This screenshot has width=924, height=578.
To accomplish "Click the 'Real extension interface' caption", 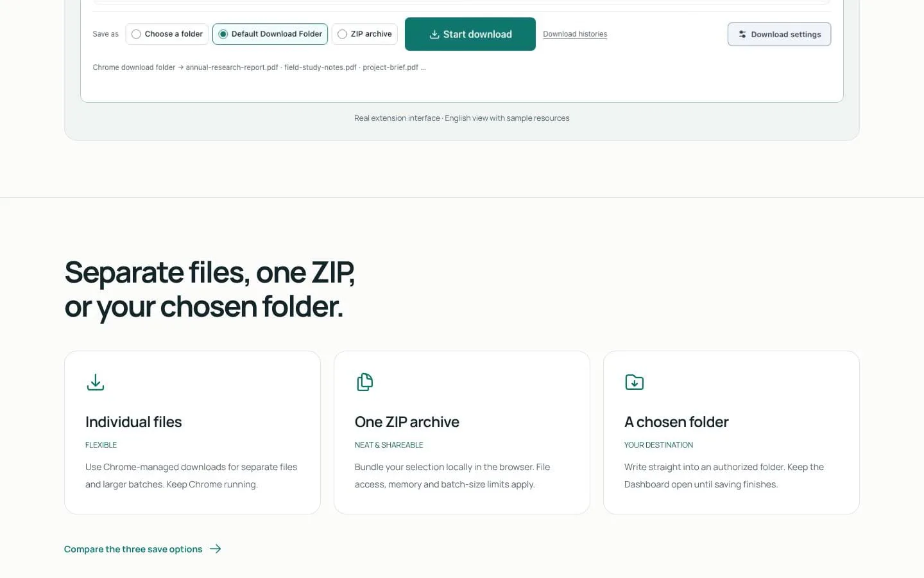I will [x=462, y=118].
